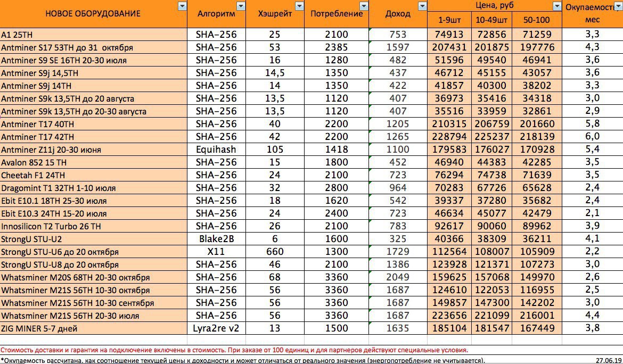623x364 pixels.
Task: Select the Cheetah F1 24TH cell
Action: point(93,175)
